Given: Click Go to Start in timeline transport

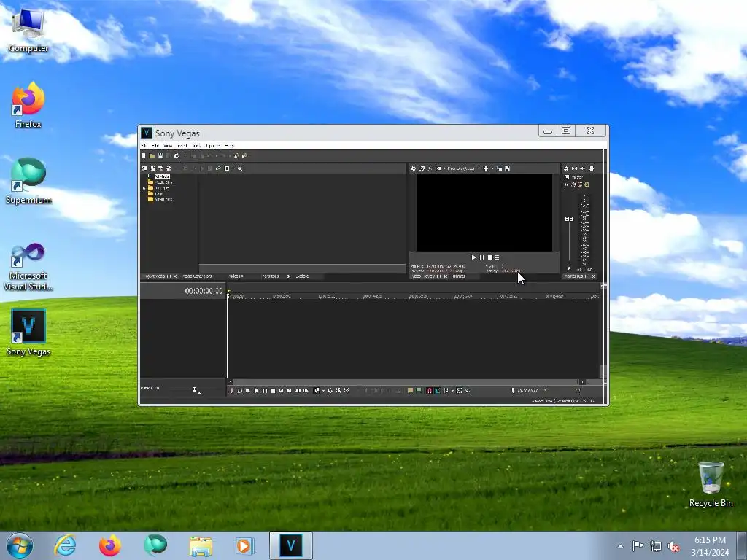Looking at the screenshot, I should click(281, 391).
